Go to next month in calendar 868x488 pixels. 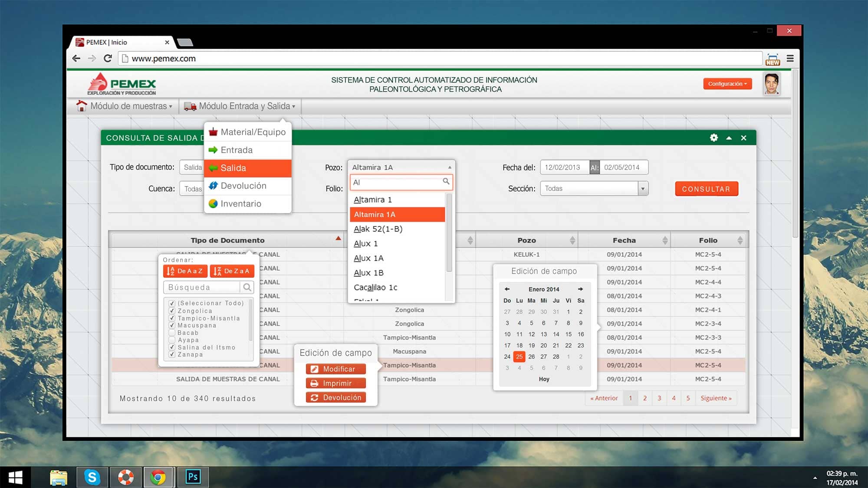click(x=580, y=289)
